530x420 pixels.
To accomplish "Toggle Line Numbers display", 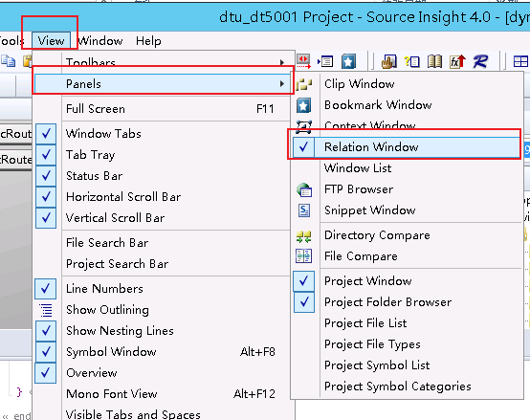I will (46, 289).
